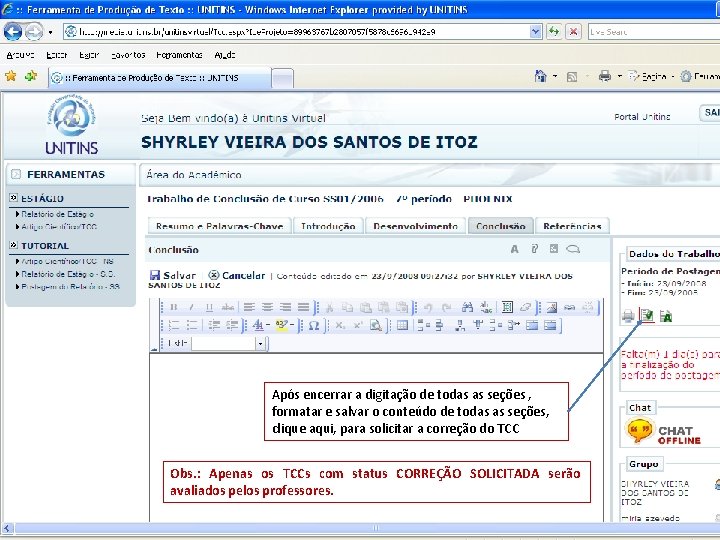
Task: Insert special character Omega icon
Action: coord(314,326)
